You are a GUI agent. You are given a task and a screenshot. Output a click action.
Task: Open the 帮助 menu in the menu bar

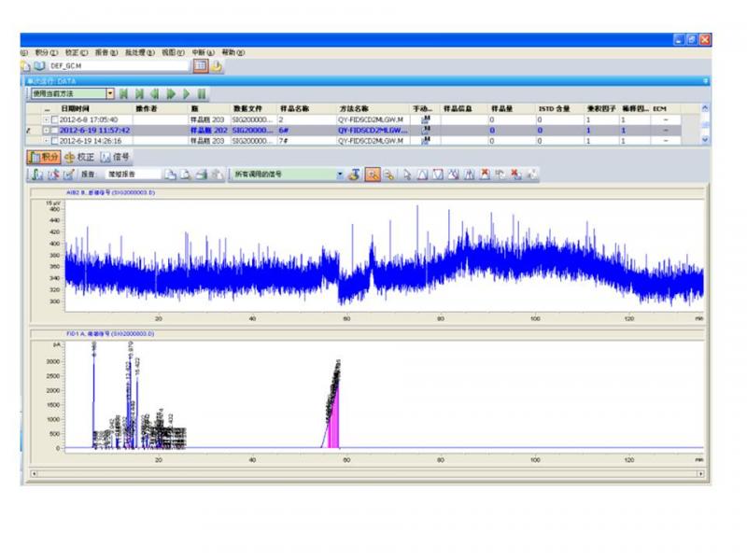click(233, 52)
